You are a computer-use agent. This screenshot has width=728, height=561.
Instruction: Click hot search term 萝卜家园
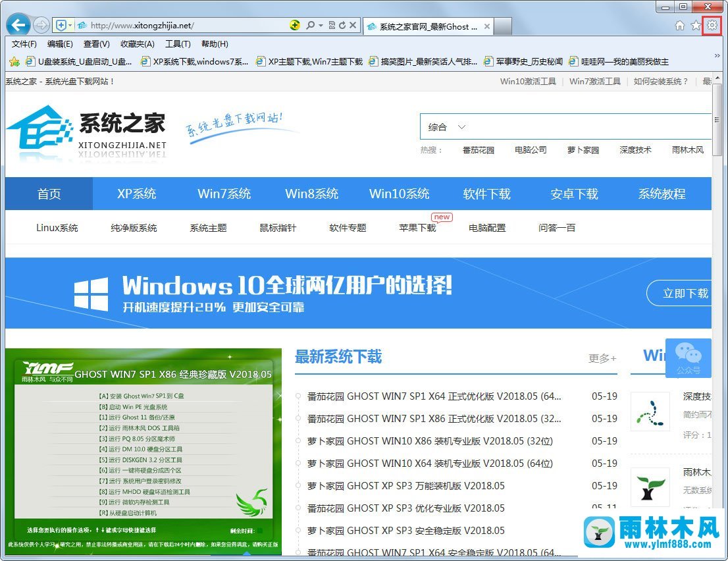click(583, 150)
